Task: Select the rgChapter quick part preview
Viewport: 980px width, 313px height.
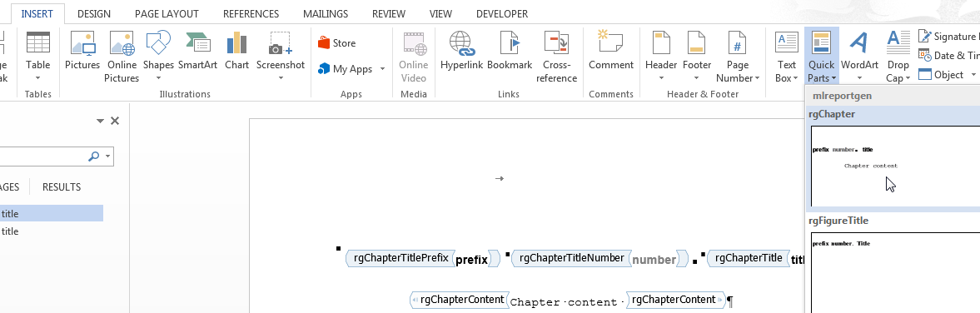Action: (895, 166)
